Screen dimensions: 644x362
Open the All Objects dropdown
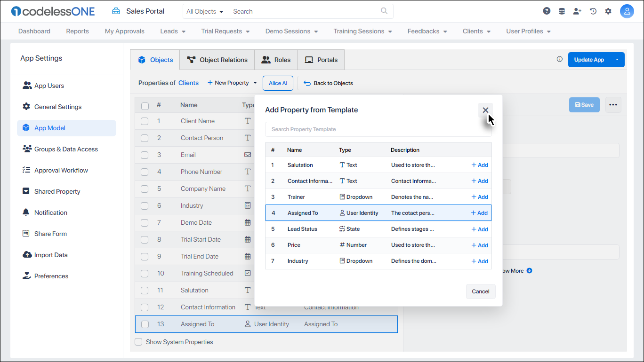(x=205, y=11)
